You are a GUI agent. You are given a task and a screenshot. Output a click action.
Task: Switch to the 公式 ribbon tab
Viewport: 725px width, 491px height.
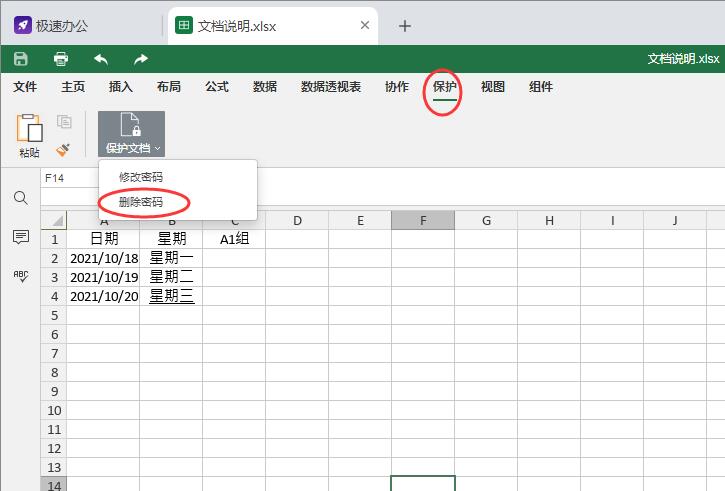click(x=217, y=86)
